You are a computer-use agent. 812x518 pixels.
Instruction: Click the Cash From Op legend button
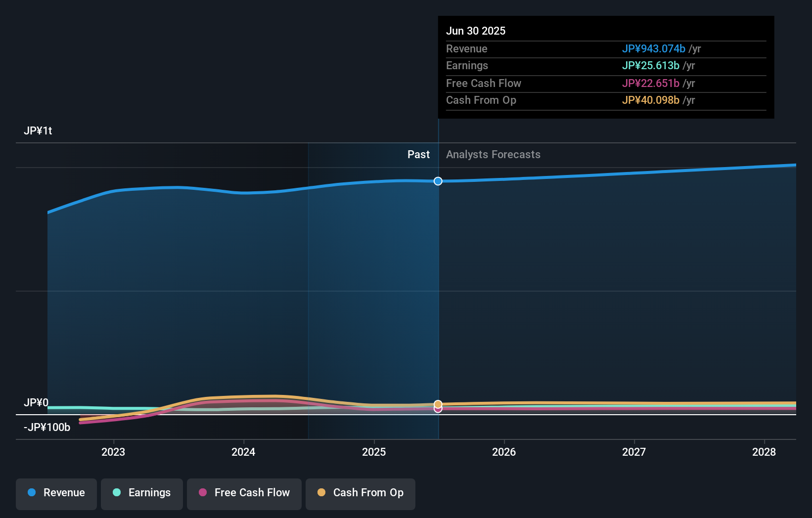(361, 493)
